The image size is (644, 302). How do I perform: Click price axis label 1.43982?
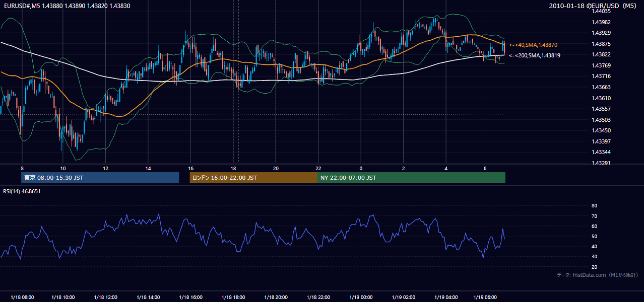click(x=601, y=22)
